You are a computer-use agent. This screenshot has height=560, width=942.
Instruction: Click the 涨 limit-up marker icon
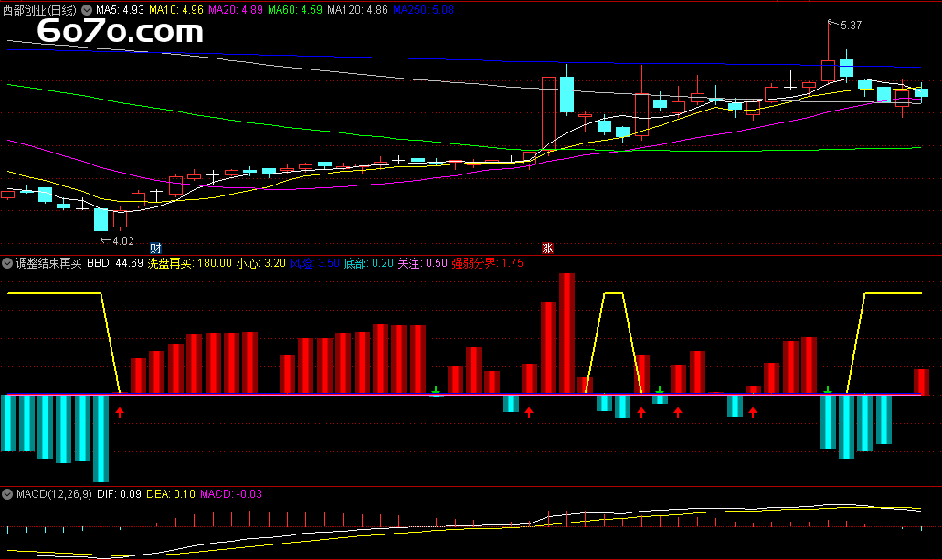(547, 248)
